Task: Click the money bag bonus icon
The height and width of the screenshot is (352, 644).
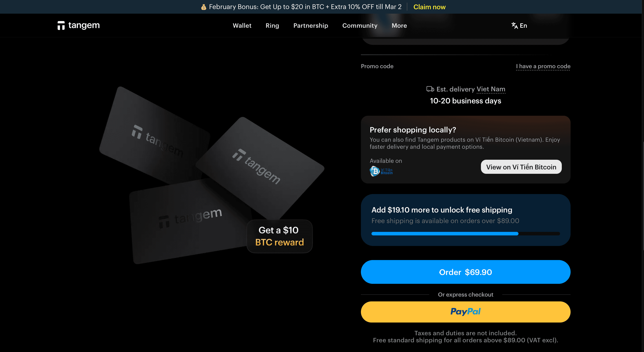Action: (x=204, y=7)
